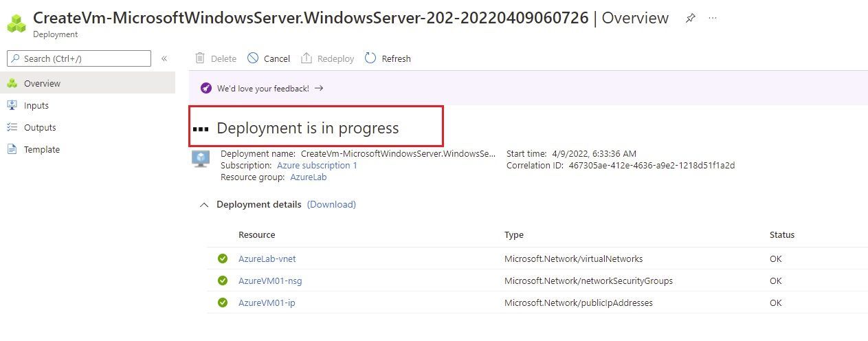Click the Refresh circular arrow icon
Image resolution: width=868 pixels, height=341 pixels.
pyautogui.click(x=370, y=58)
